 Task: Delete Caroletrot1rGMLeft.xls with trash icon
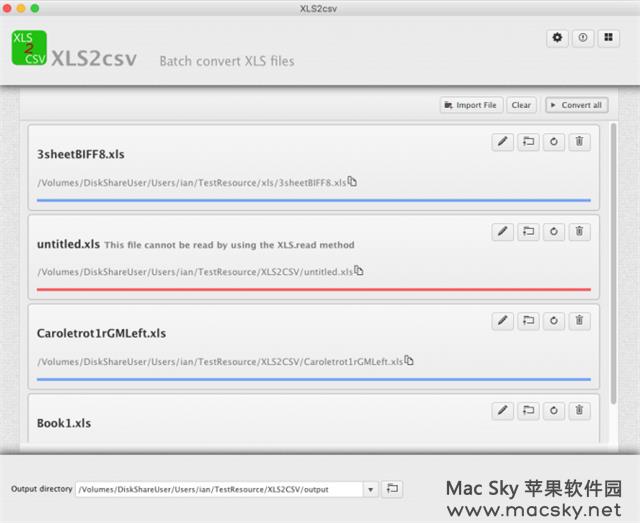pos(579,321)
